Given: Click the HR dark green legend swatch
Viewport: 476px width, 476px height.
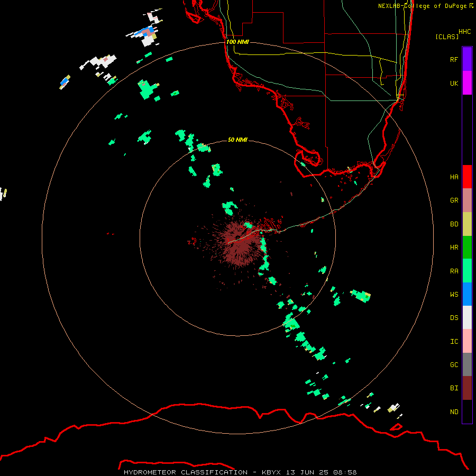Looking at the screenshot, I should point(467,248).
